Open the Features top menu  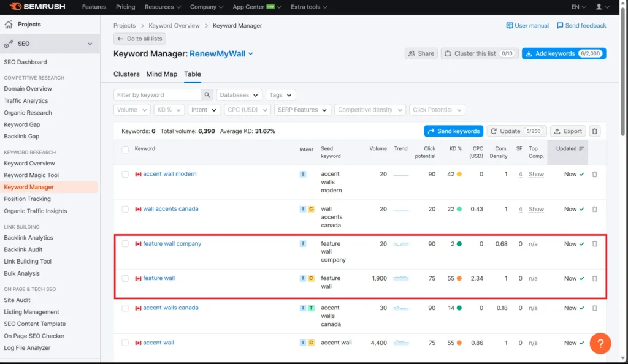pos(94,7)
